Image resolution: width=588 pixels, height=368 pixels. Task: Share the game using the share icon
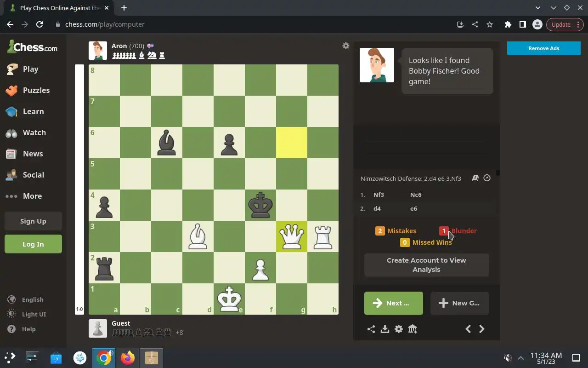pyautogui.click(x=371, y=329)
